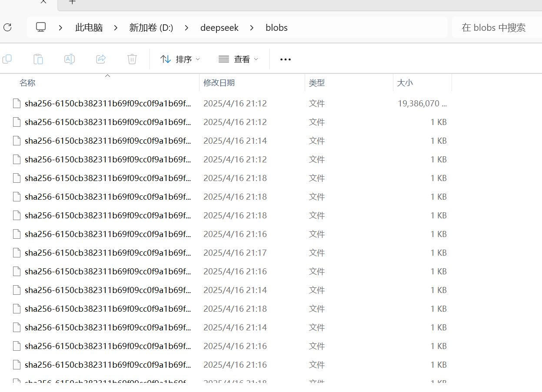Click 文件 type in the 21:17 row
This screenshot has width=542, height=392.
(x=317, y=253)
